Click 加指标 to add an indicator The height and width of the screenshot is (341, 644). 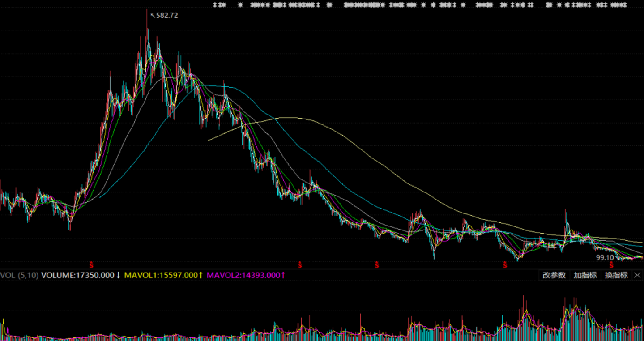tap(585, 275)
